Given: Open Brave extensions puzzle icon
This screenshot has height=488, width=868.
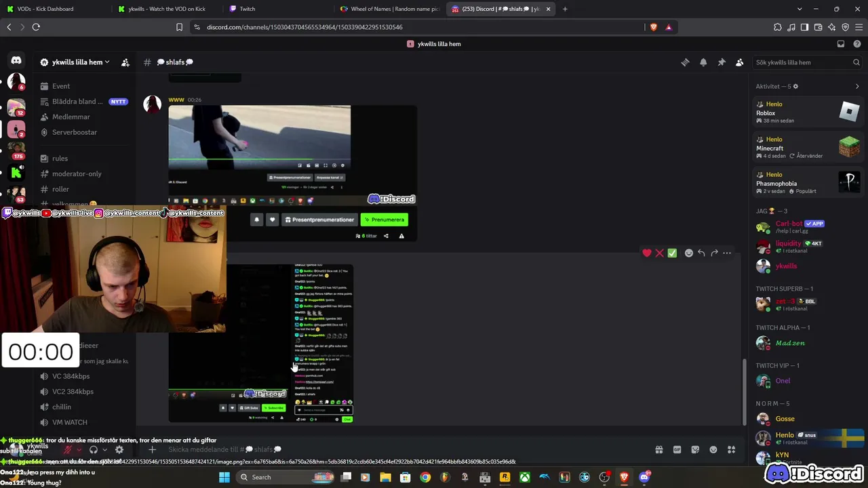Looking at the screenshot, I should coord(777,27).
